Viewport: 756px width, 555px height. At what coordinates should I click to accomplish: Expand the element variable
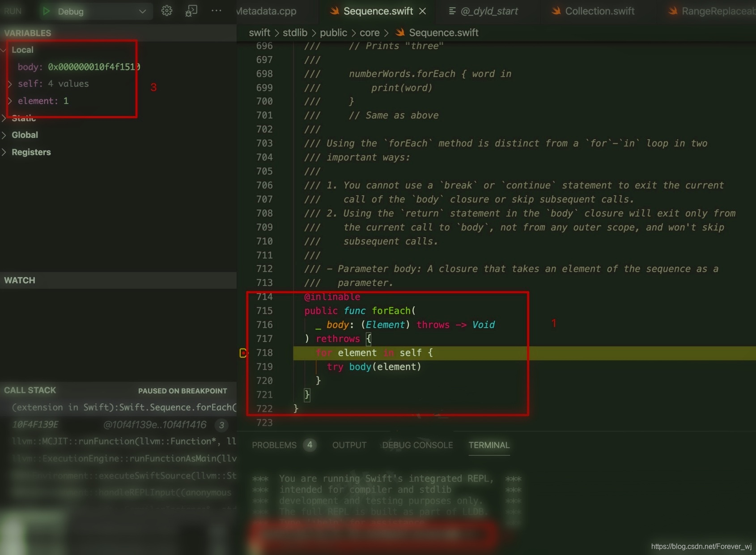[x=9, y=101]
